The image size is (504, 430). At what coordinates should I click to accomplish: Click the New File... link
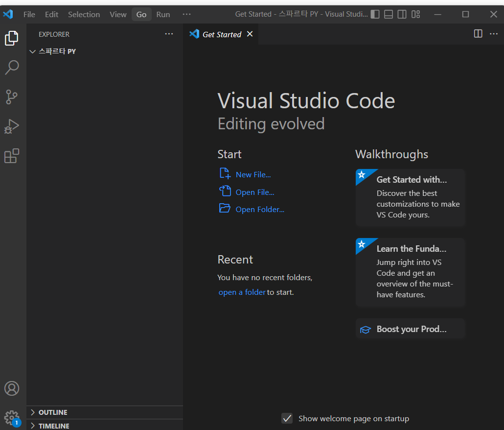[x=253, y=175]
